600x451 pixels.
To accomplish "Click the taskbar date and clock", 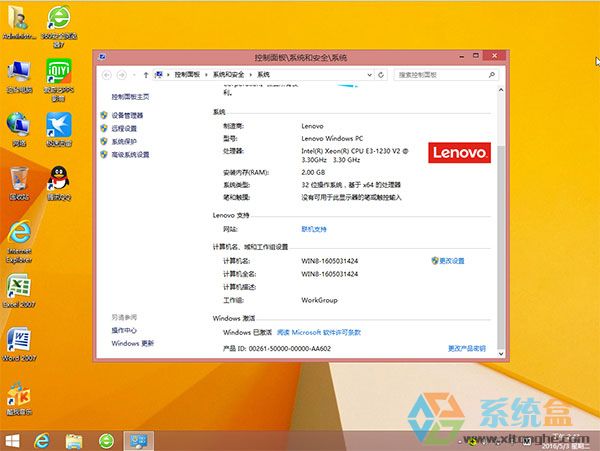I will pos(565,442).
